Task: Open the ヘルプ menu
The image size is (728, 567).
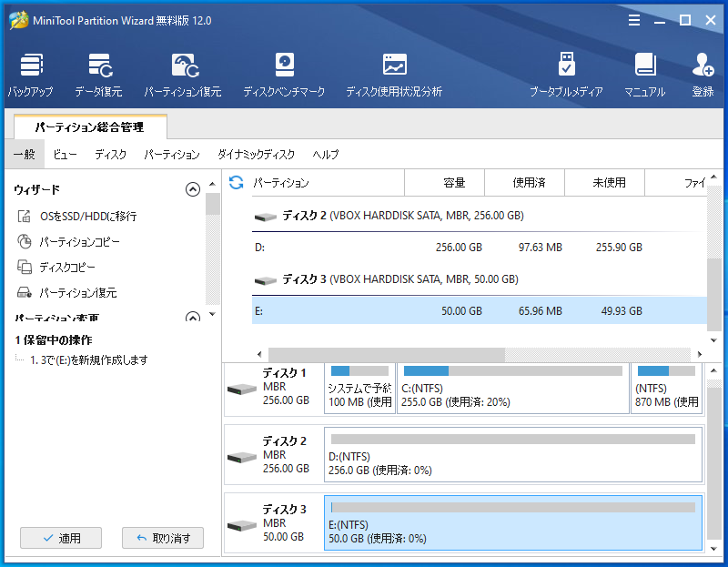Action: click(326, 154)
